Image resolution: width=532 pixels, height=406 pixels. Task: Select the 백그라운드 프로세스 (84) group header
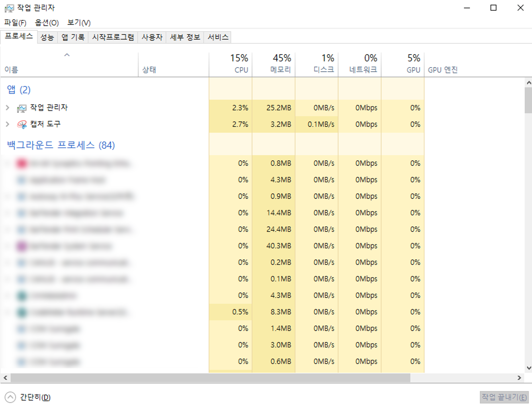pos(61,145)
